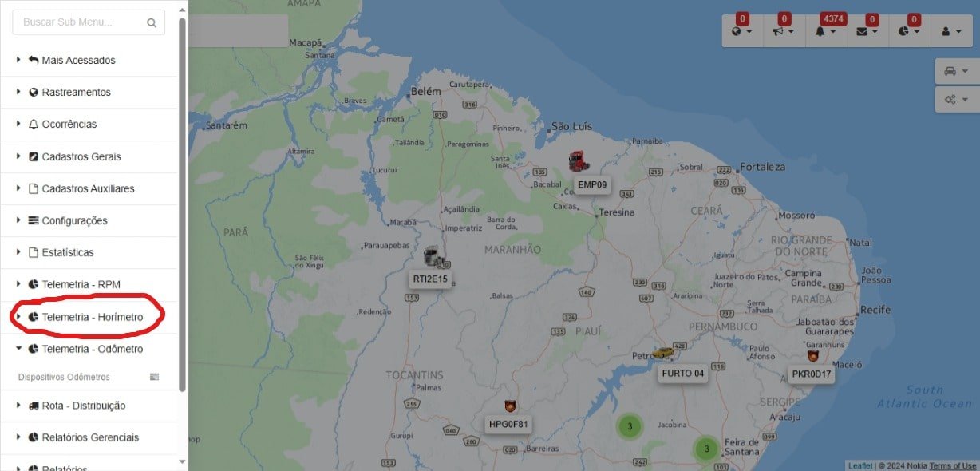This screenshot has width=980, height=471.
Task: Open the megaphone announcements dropdown
Action: click(x=783, y=31)
